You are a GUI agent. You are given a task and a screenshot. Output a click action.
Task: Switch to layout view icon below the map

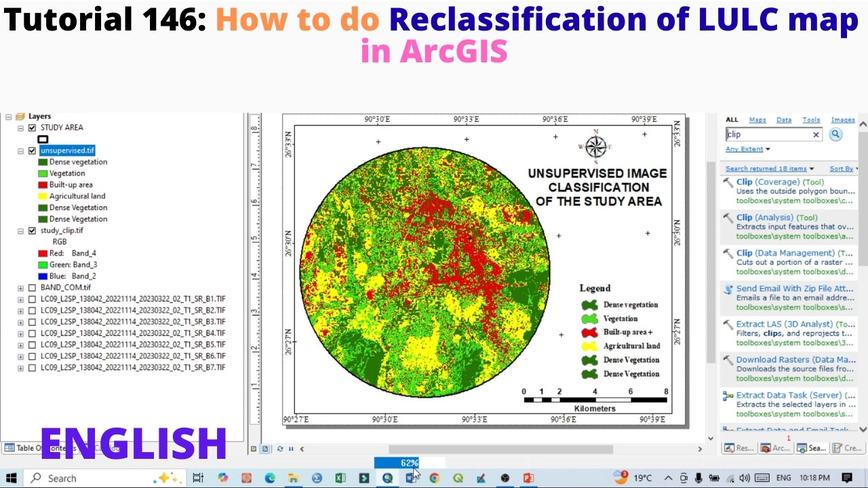pyautogui.click(x=265, y=449)
